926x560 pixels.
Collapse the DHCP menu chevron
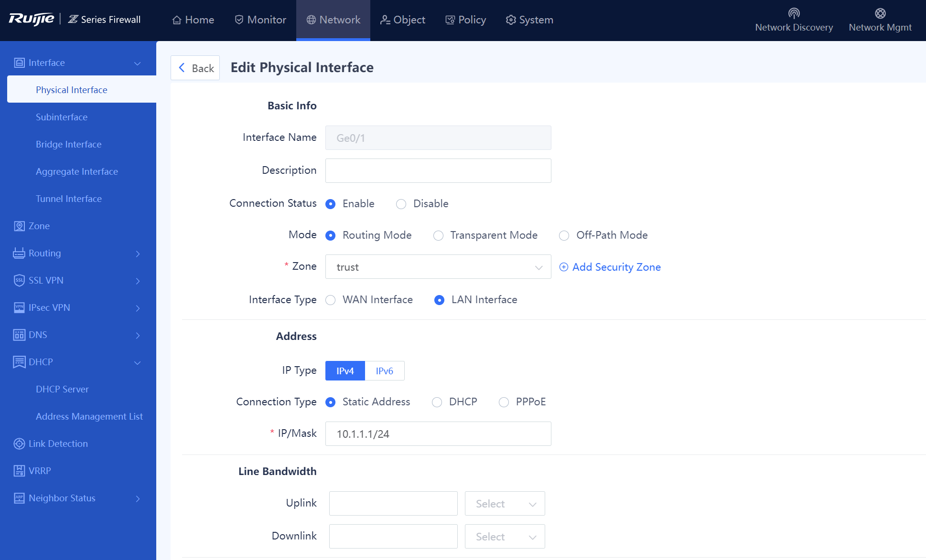coord(138,362)
